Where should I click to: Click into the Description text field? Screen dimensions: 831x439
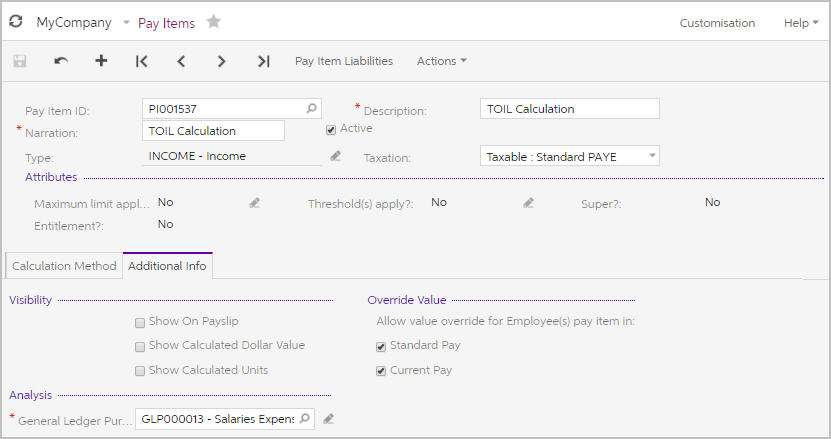[x=570, y=109]
